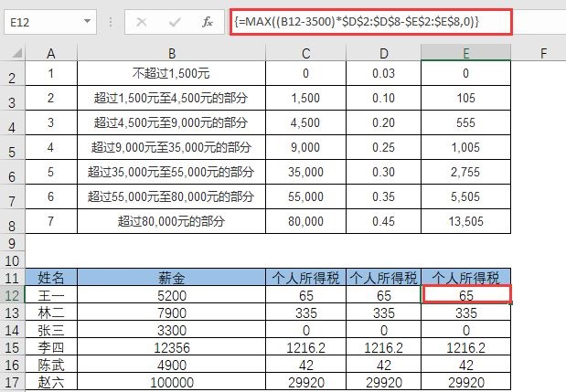Click salary cell 3300
Image resolution: width=566 pixels, height=392 pixels.
point(172,330)
